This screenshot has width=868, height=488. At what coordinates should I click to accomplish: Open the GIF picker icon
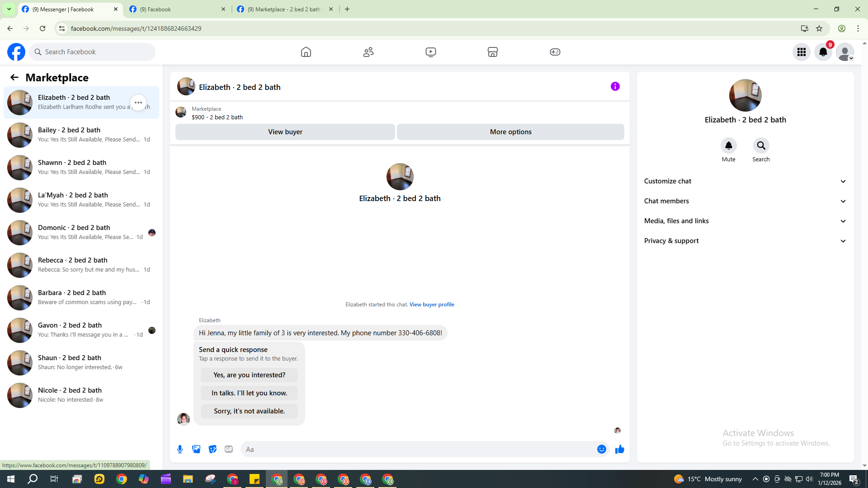229,449
